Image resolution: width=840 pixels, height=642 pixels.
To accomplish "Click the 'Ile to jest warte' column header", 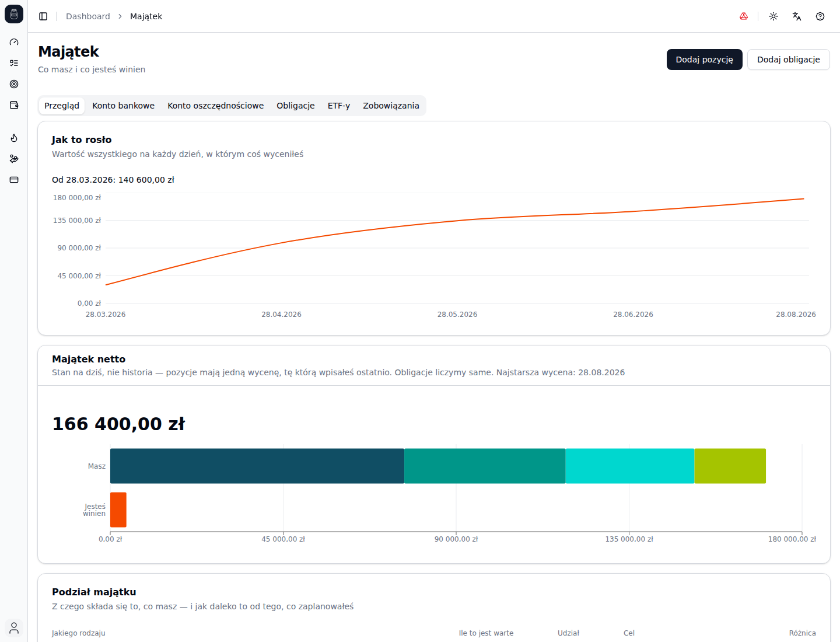I will tap(487, 633).
